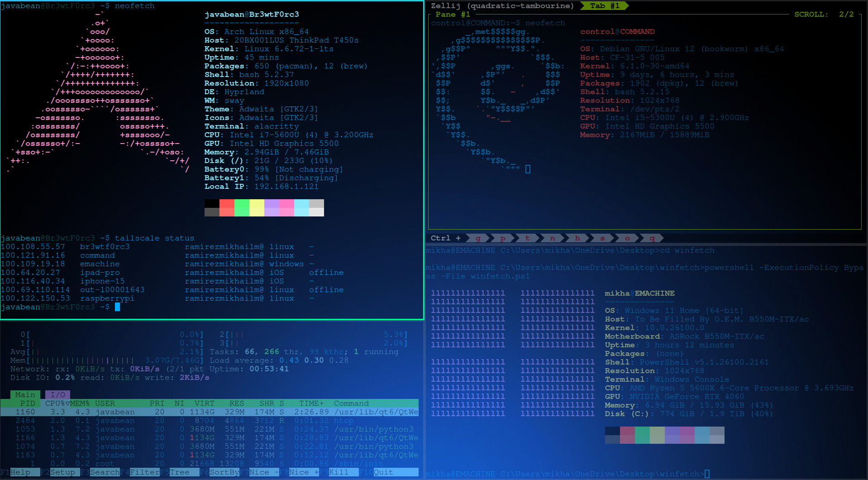
Task: Click F9 Kill in htop footer
Action: click(x=339, y=472)
